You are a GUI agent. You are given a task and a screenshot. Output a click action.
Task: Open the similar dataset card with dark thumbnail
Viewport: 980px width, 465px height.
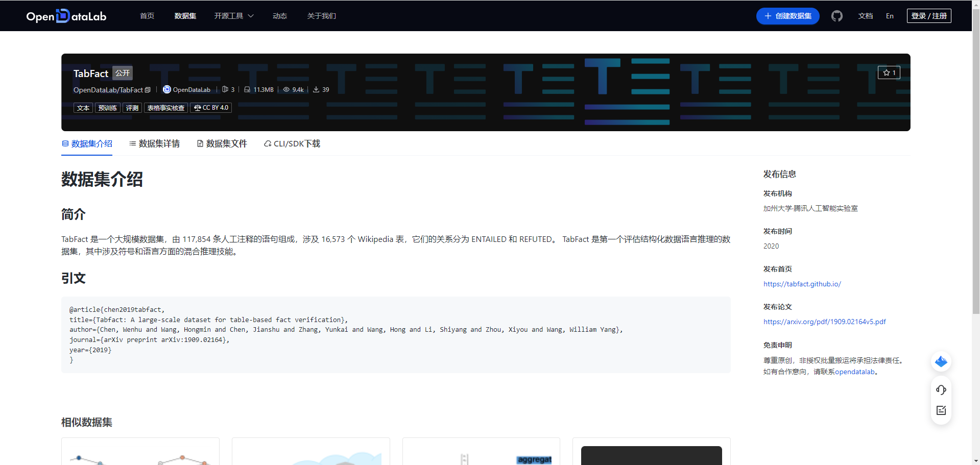pos(652,451)
